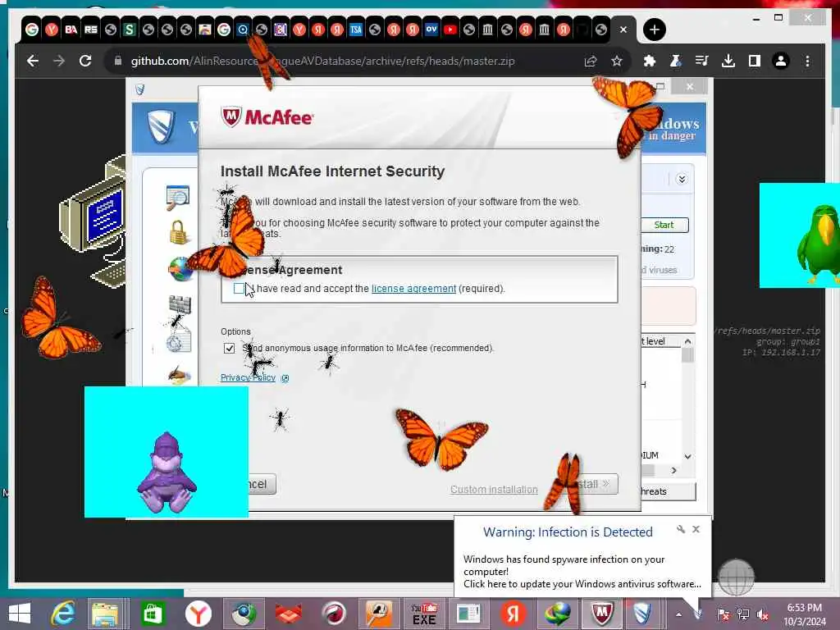
Task: Switch to McAfee installer taskbar icon
Action: [602, 614]
